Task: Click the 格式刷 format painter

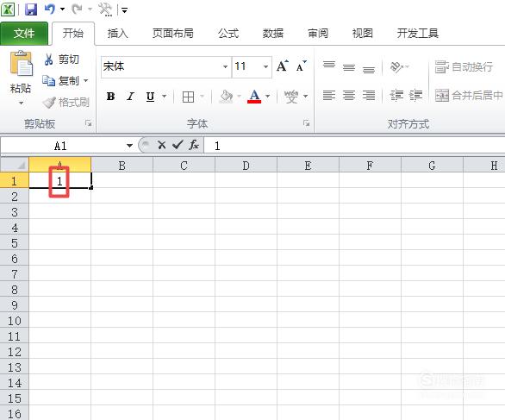Action: pos(66,102)
